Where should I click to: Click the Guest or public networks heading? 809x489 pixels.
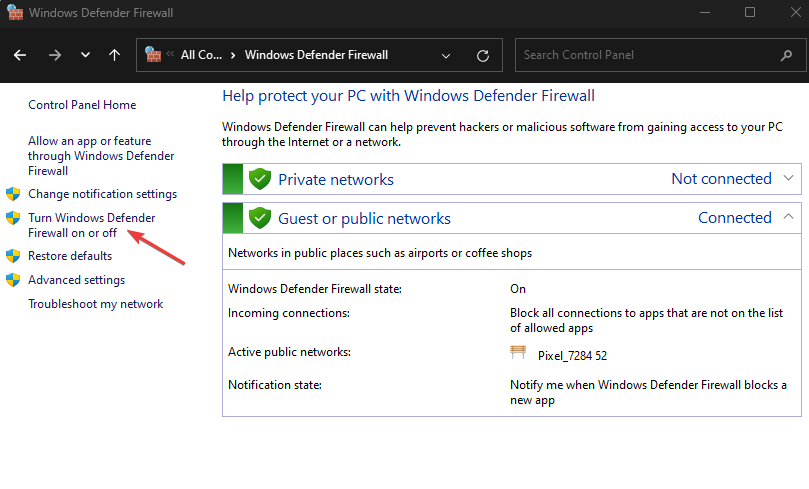364,219
